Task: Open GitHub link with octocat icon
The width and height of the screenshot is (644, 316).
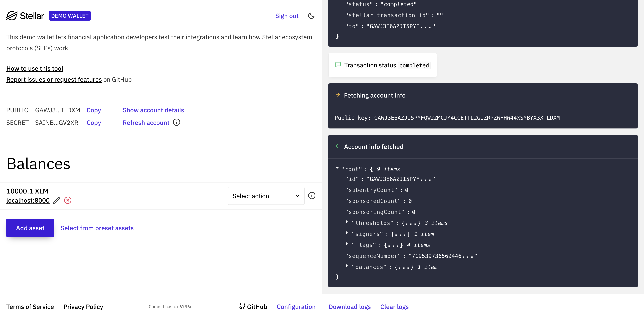Action: [253, 307]
